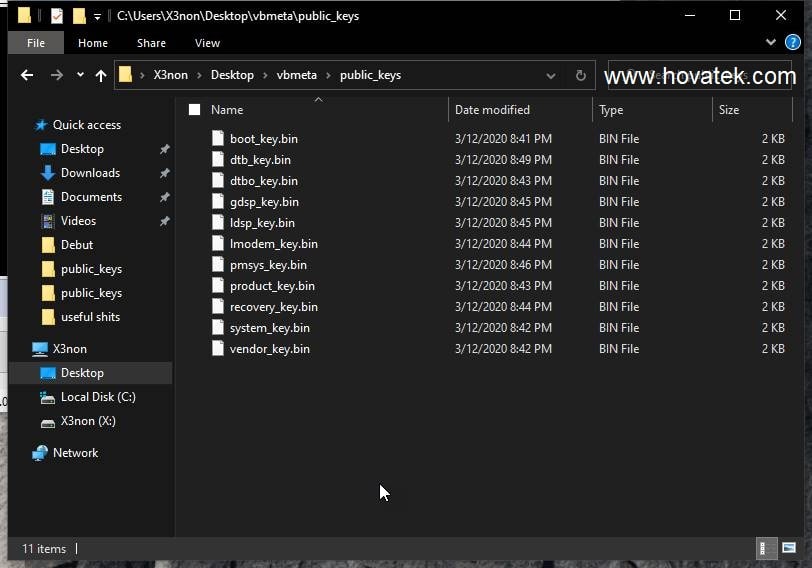Expand chevron between X3non and Desktop
The height and width of the screenshot is (568, 812).
click(199, 76)
